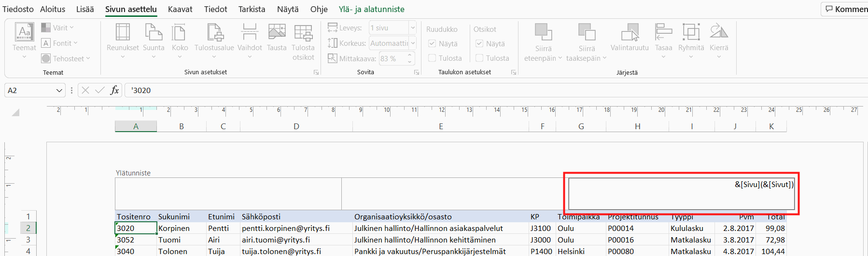Switch to the Tarkista tab

coord(252,9)
